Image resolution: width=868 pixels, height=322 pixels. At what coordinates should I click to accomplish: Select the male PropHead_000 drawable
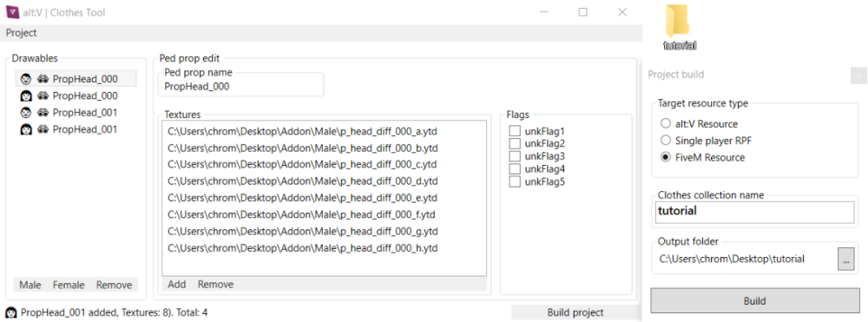coord(76,79)
